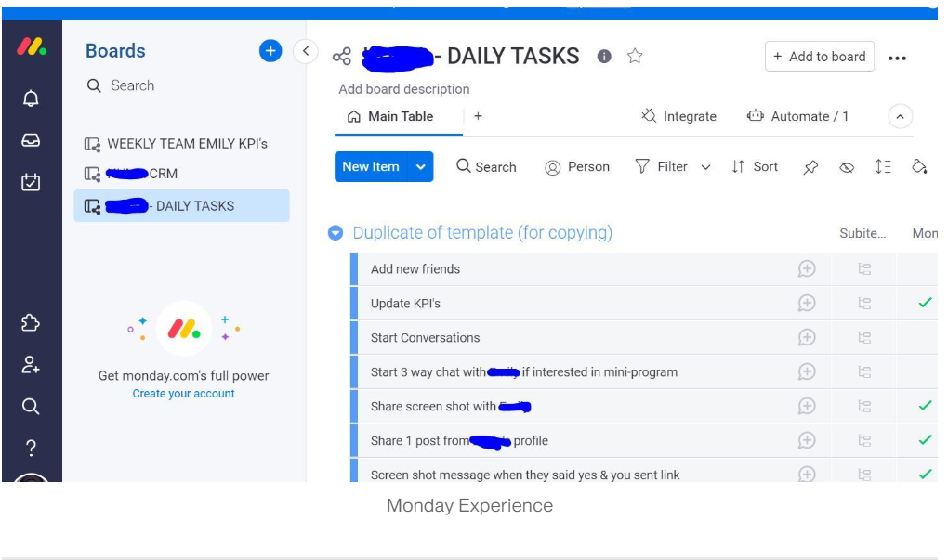Open conversation for Add new friends
Image resolution: width=948 pixels, height=560 pixels.
point(807,268)
